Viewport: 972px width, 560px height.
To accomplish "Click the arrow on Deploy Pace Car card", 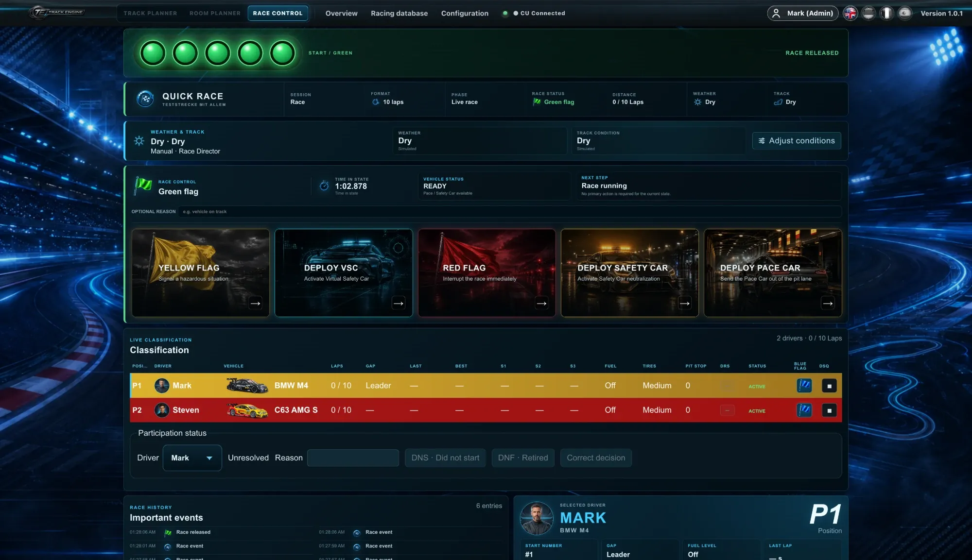I will click(828, 304).
